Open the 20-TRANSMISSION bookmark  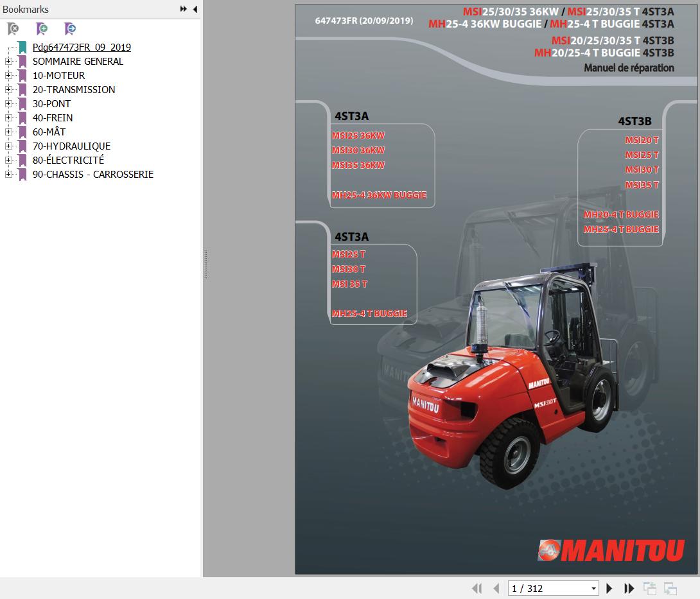coord(74,89)
